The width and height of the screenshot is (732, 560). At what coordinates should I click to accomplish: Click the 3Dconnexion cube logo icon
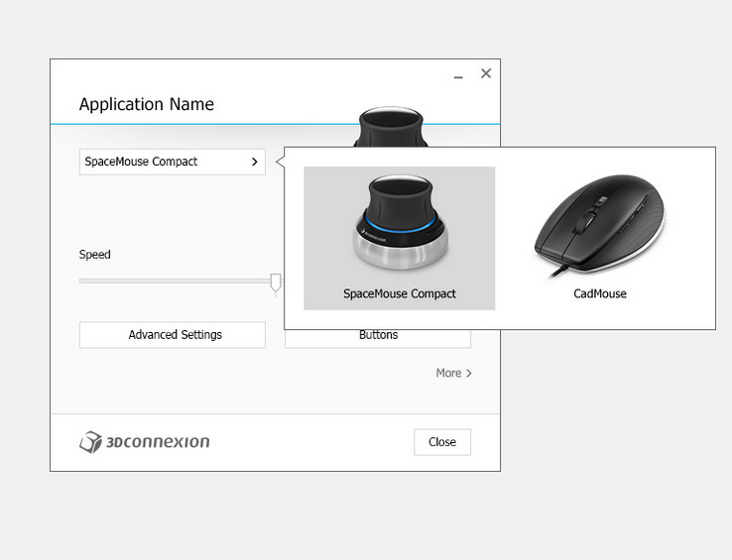90,442
